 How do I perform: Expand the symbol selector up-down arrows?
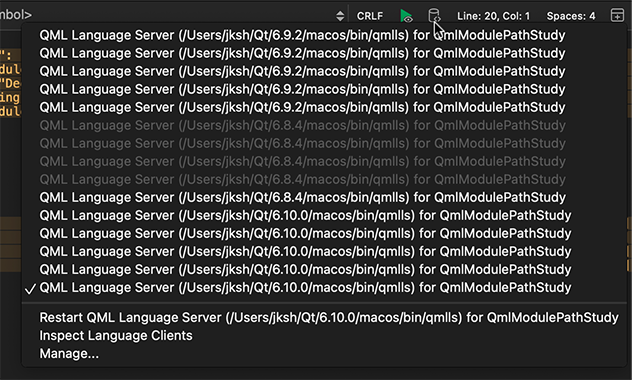(340, 16)
